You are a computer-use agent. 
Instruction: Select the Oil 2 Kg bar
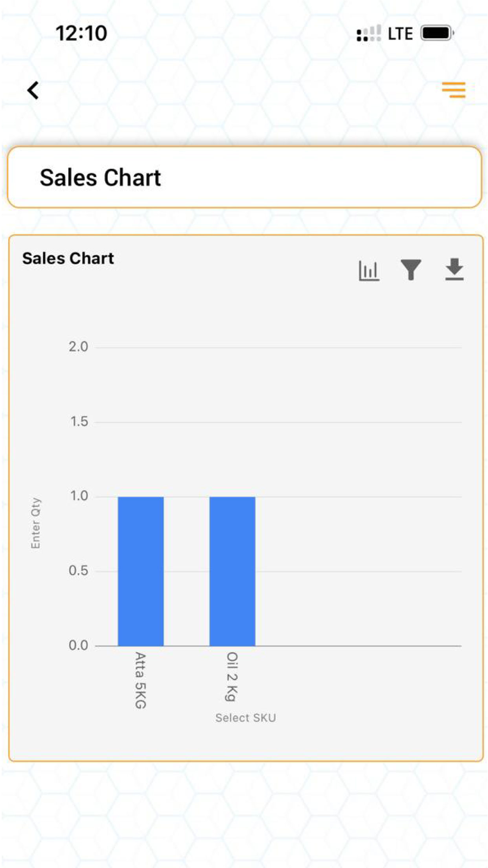coord(232,571)
